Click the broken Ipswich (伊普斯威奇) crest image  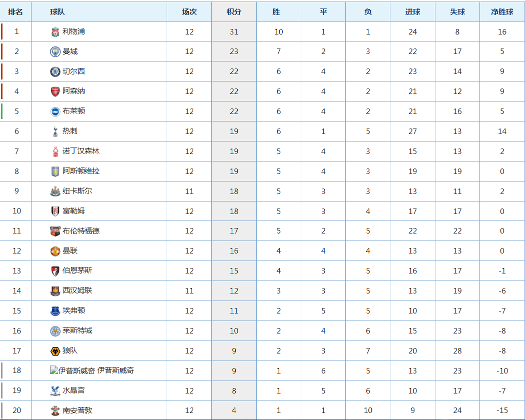54,370
